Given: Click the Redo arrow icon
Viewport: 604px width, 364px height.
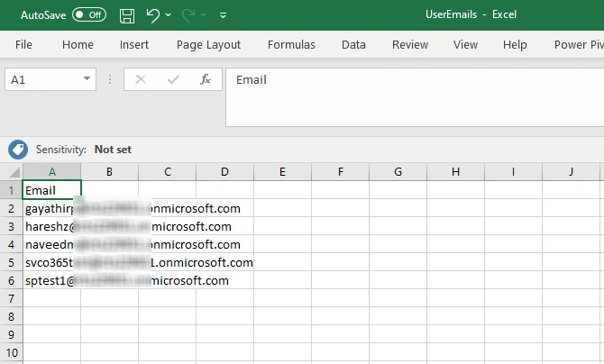Looking at the screenshot, I should tap(188, 15).
